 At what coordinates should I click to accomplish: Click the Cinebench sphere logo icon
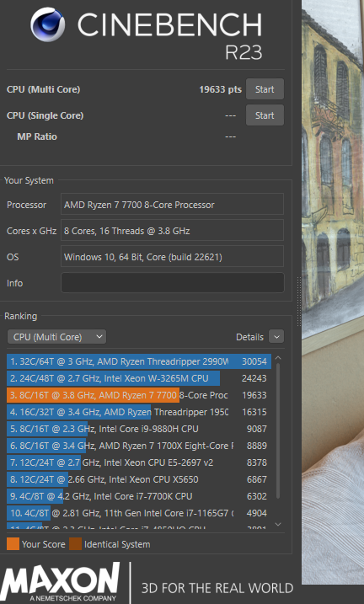[48, 24]
